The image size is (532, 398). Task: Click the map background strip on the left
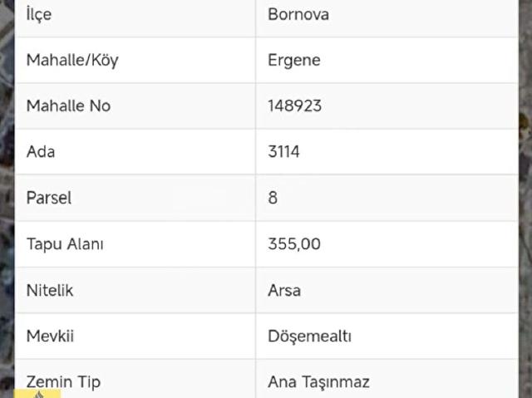7,199
